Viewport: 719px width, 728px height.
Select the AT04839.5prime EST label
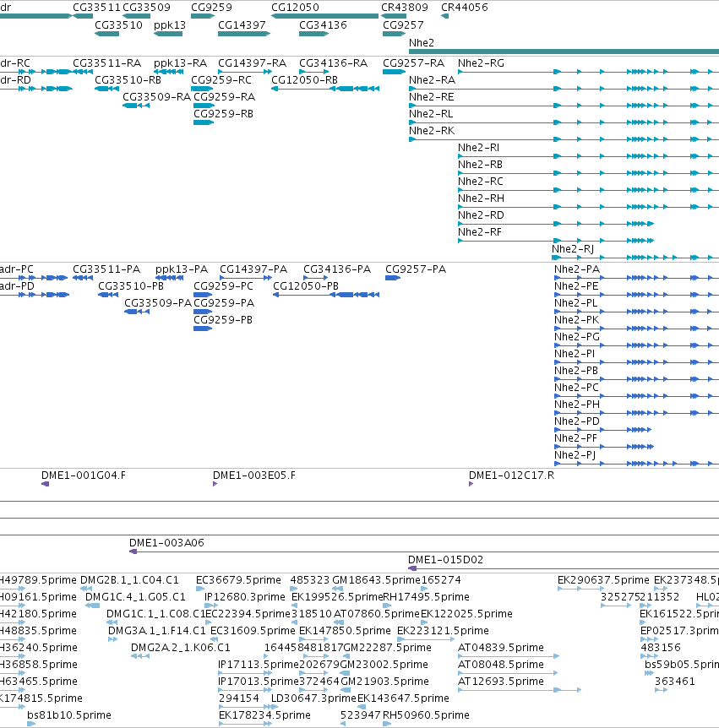(x=501, y=647)
